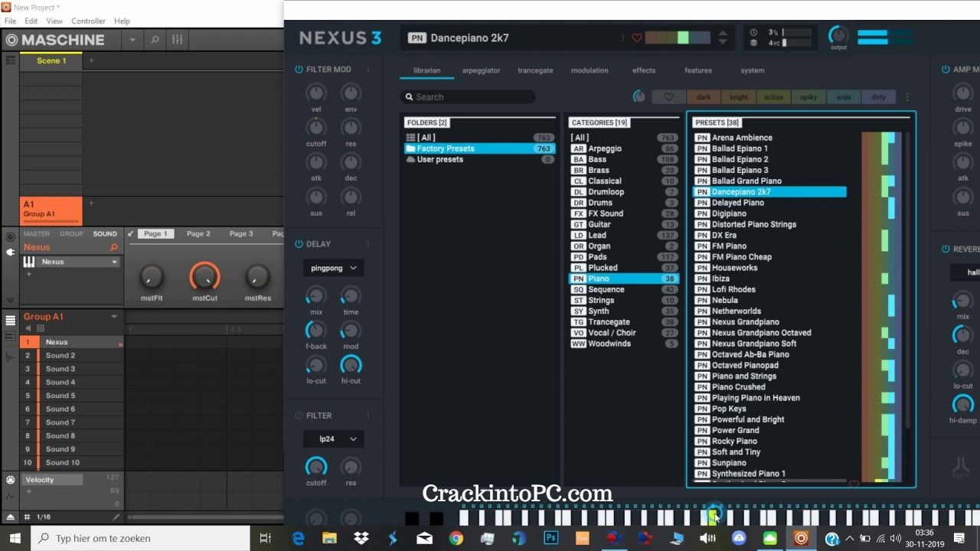Toggle the Filter Mod power switch
The height and width of the screenshot is (551, 980).
coord(299,70)
